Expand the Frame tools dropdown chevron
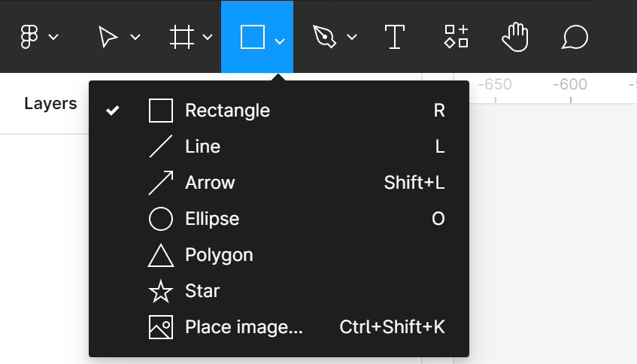The image size is (637, 364). [208, 38]
